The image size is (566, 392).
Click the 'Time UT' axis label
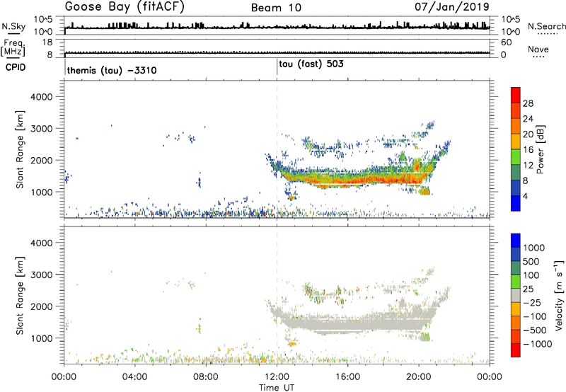point(277,388)
